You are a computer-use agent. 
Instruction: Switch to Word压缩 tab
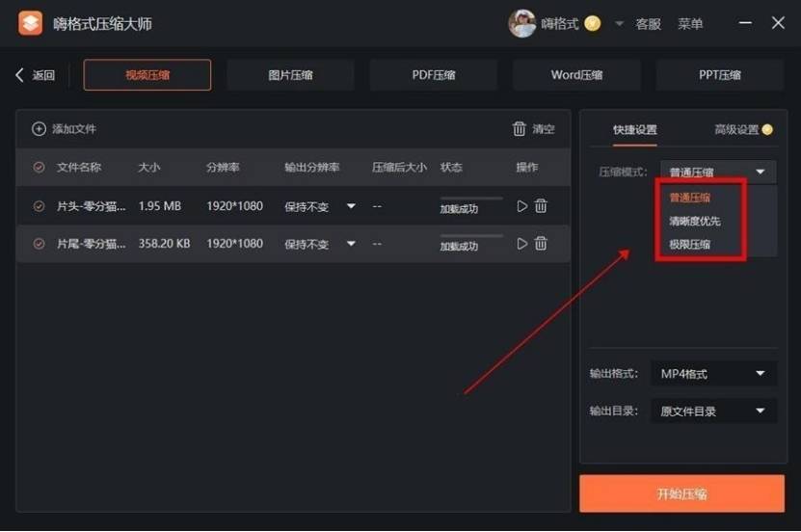pyautogui.click(x=576, y=75)
